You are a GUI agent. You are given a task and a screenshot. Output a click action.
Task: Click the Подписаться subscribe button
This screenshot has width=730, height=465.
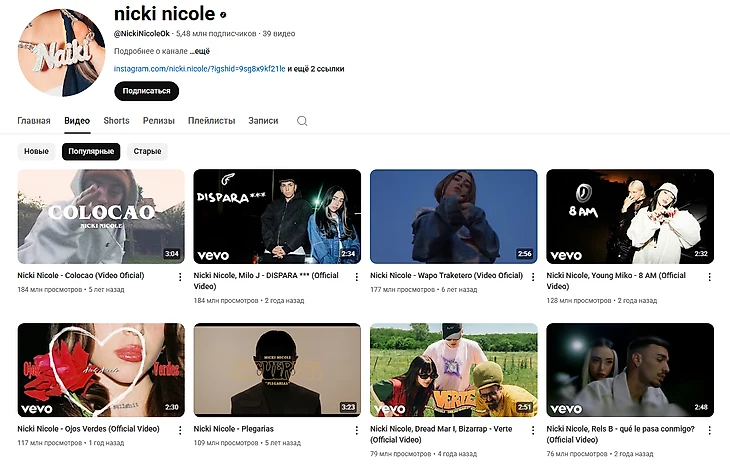(147, 91)
